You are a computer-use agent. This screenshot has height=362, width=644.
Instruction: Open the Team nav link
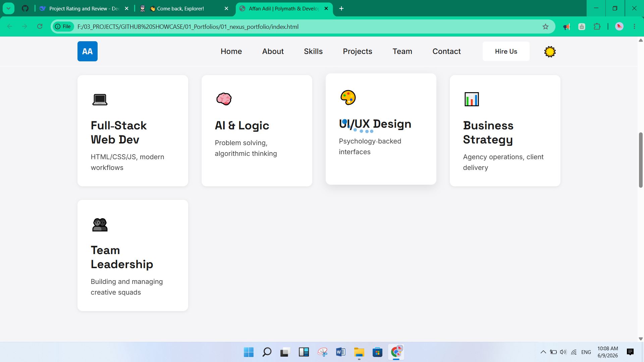pos(402,51)
